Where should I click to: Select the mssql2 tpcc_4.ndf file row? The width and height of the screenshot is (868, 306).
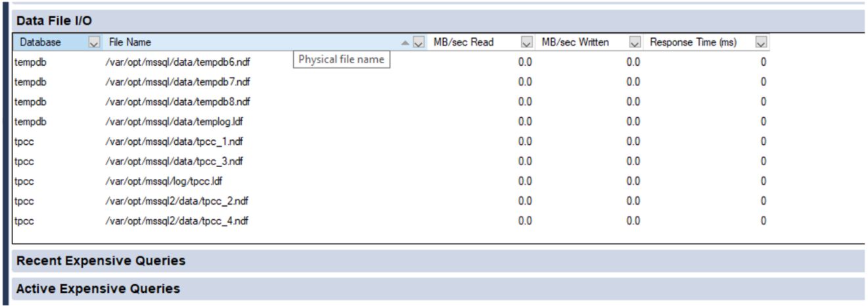[x=177, y=221]
